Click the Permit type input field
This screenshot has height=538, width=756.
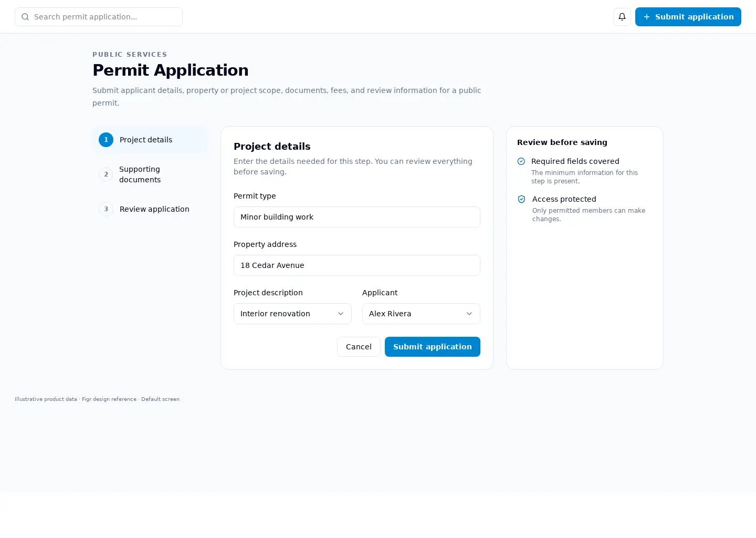pos(357,217)
